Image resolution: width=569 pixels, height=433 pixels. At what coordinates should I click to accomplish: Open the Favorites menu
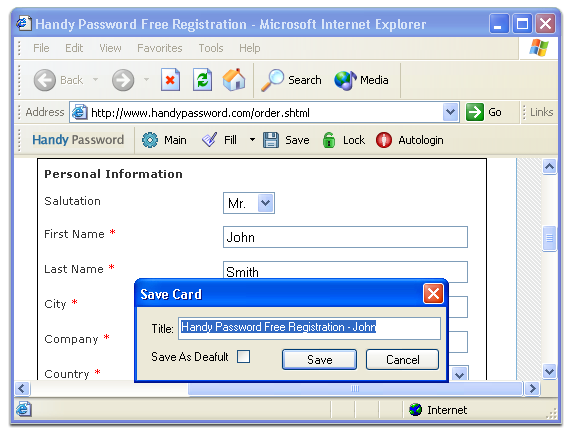pos(160,48)
